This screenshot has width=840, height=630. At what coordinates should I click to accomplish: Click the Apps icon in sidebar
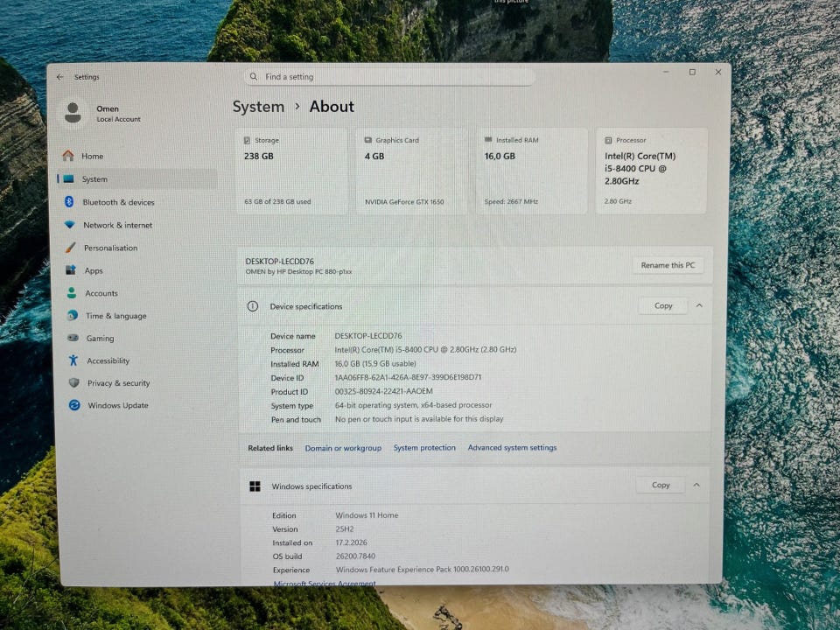[x=71, y=270]
